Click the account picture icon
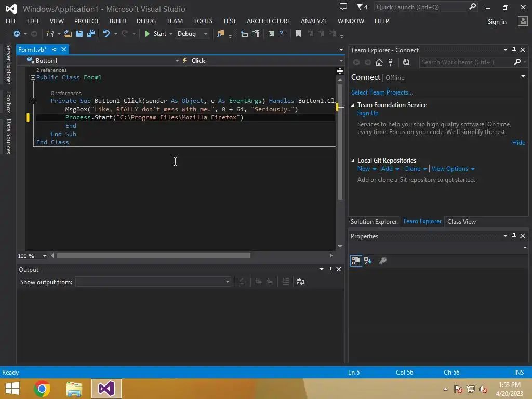This screenshot has height=399, width=532. pos(523,21)
